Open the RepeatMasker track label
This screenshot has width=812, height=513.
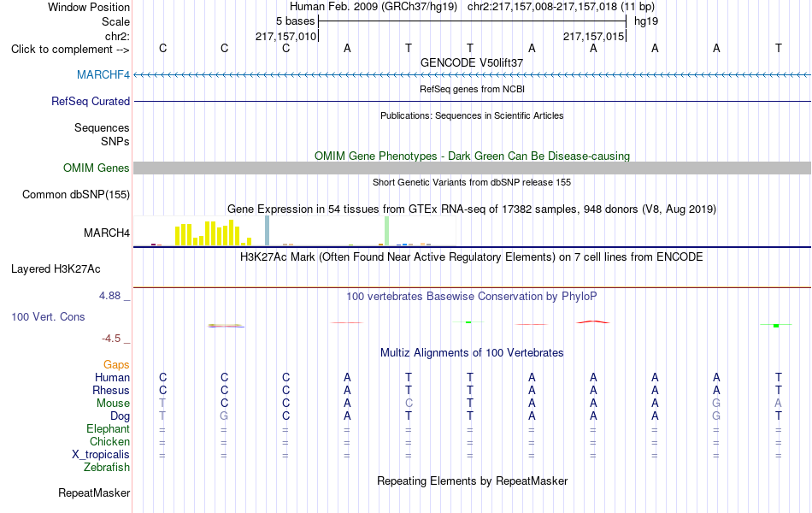pos(94,492)
